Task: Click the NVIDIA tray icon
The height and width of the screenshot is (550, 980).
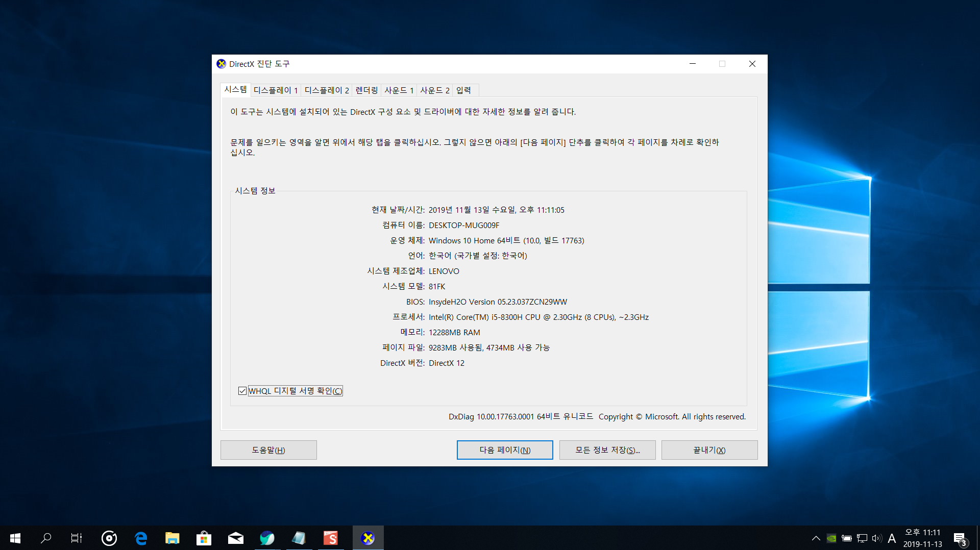Action: (831, 538)
